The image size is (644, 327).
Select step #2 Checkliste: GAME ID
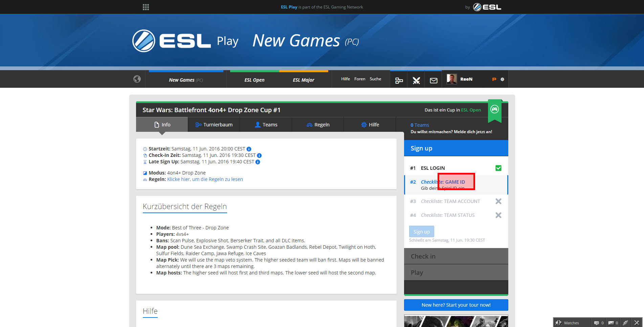(456, 185)
